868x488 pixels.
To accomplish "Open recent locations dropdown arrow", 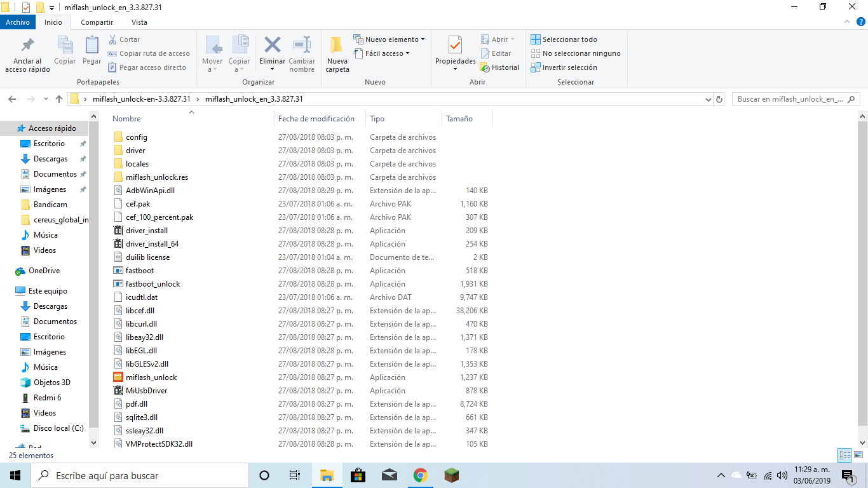I will tap(46, 99).
